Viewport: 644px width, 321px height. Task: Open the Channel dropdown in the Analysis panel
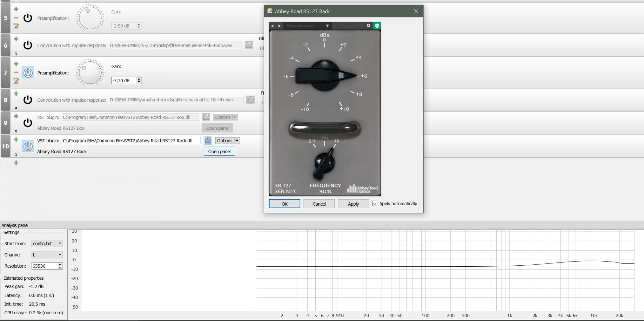coord(47,255)
